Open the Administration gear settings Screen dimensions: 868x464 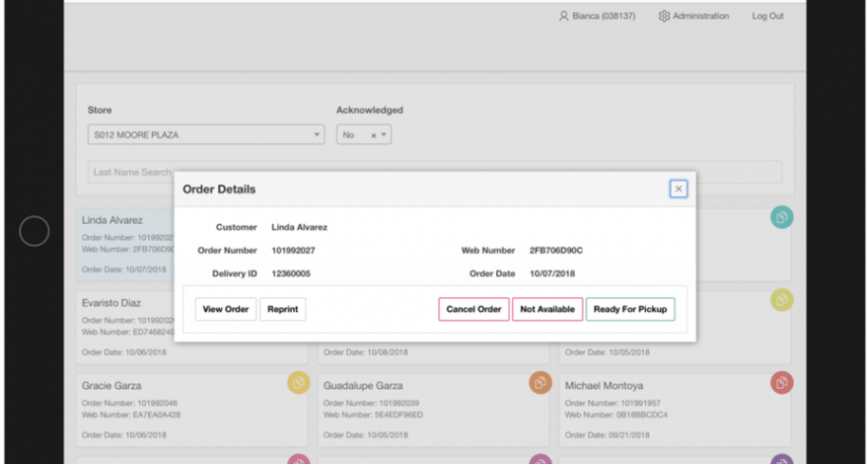click(x=664, y=16)
